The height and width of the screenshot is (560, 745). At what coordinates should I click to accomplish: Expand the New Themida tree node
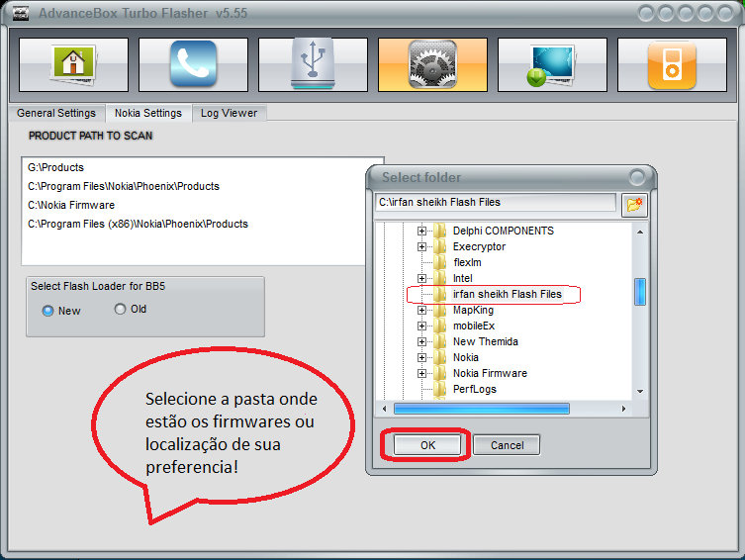421,341
